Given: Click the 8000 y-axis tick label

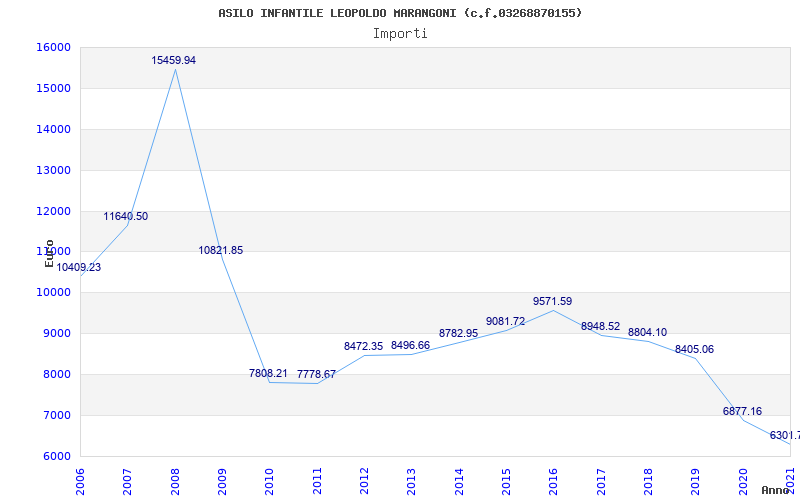Looking at the screenshot, I should pyautogui.click(x=56, y=374).
